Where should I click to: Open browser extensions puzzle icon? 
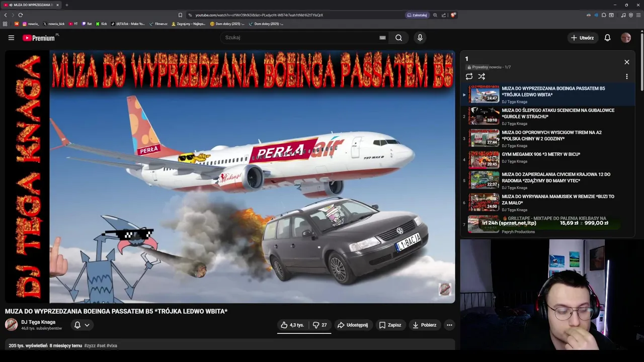[604, 15]
